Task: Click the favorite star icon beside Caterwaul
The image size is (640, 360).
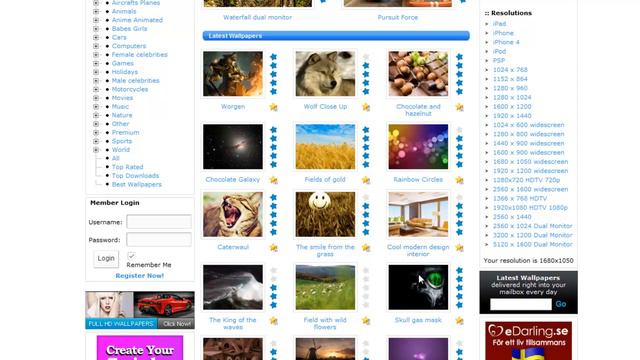Action: [x=273, y=248]
